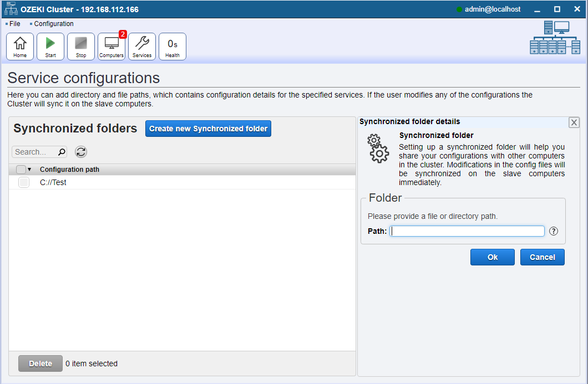Open the Computers toolbar icon
The height and width of the screenshot is (384, 588).
point(111,47)
